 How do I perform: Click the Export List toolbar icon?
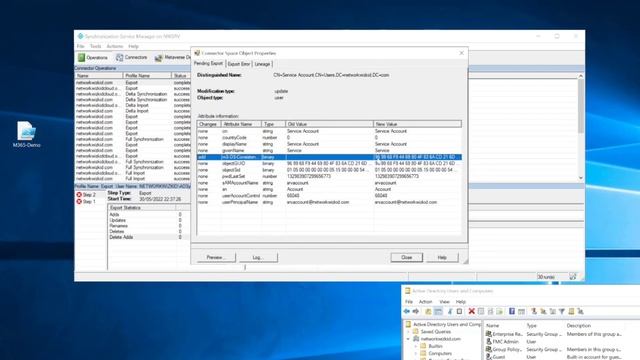pos(500,311)
